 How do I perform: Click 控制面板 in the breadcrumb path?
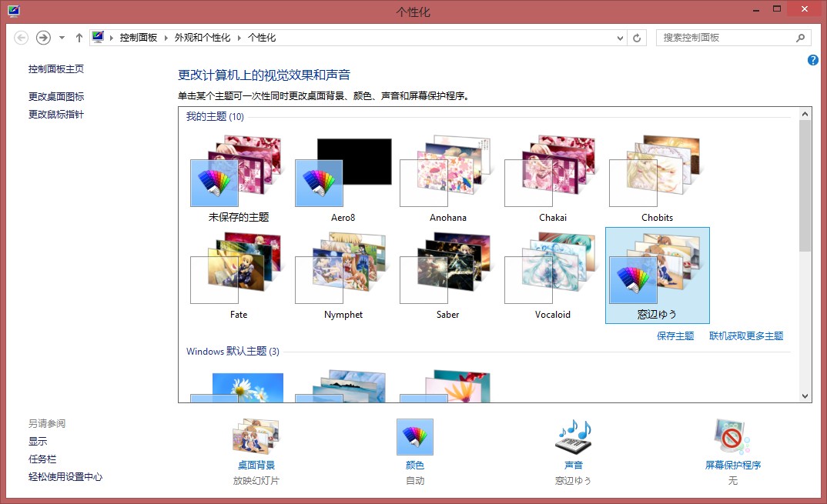tap(139, 38)
